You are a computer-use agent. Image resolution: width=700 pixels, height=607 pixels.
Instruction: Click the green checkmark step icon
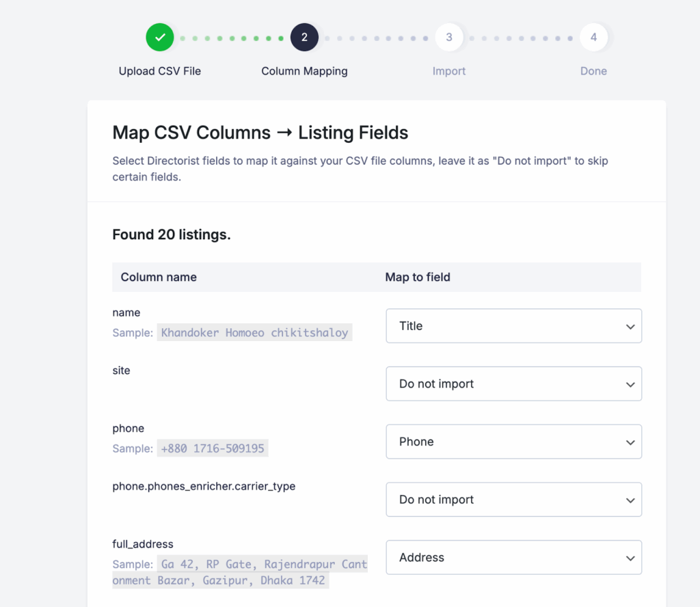point(160,38)
